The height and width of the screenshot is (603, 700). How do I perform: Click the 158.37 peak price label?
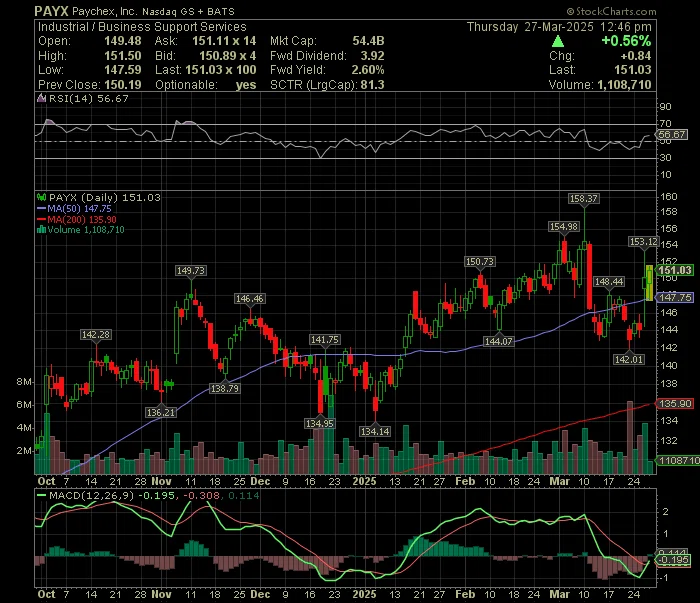(583, 199)
